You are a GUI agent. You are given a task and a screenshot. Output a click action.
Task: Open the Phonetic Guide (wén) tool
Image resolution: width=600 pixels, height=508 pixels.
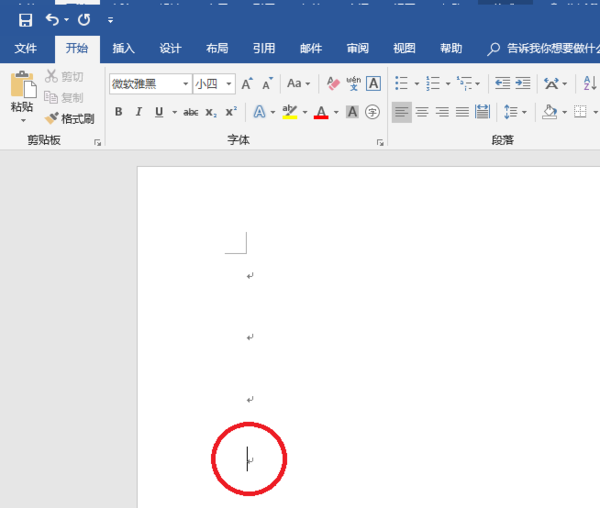click(353, 83)
